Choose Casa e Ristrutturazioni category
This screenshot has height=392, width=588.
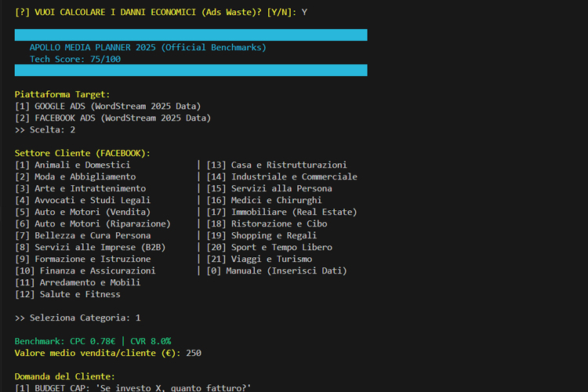(277, 165)
